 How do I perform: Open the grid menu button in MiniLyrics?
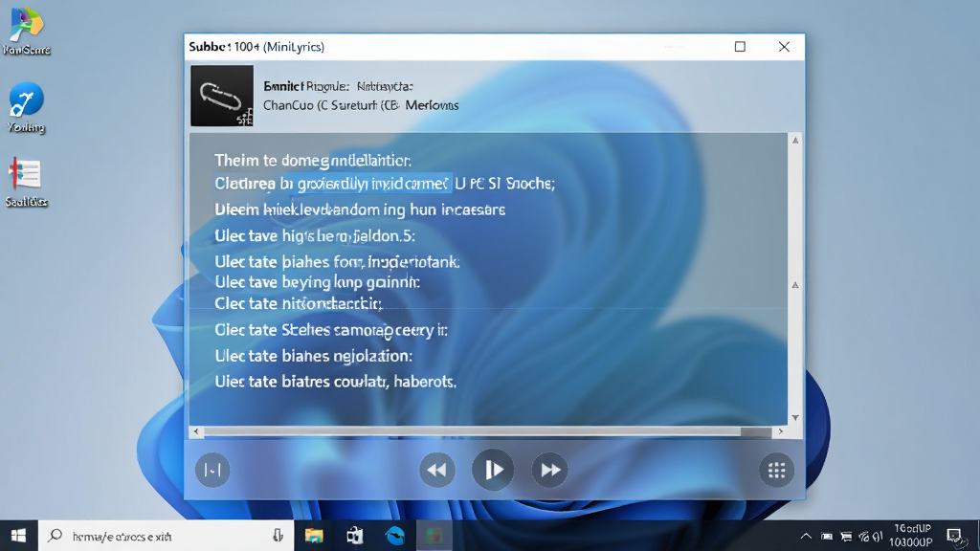tap(776, 470)
